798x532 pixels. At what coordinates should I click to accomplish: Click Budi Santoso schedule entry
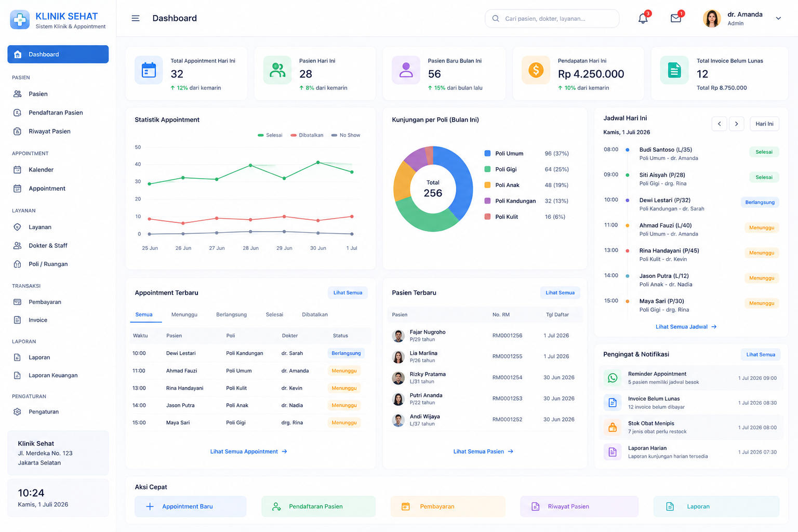(x=691, y=153)
